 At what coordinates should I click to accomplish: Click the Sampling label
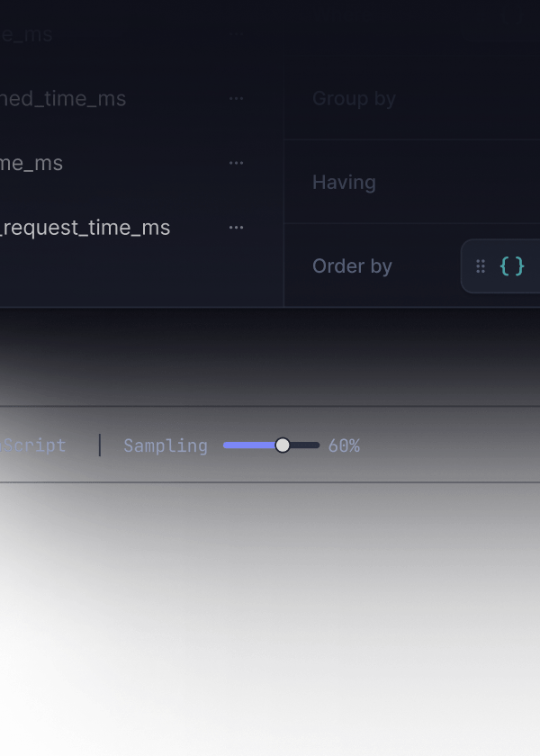tap(166, 445)
